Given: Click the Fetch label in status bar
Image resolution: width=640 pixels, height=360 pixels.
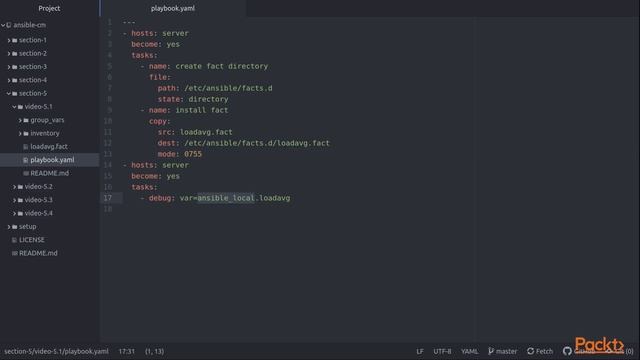Looking at the screenshot, I should [544, 351].
